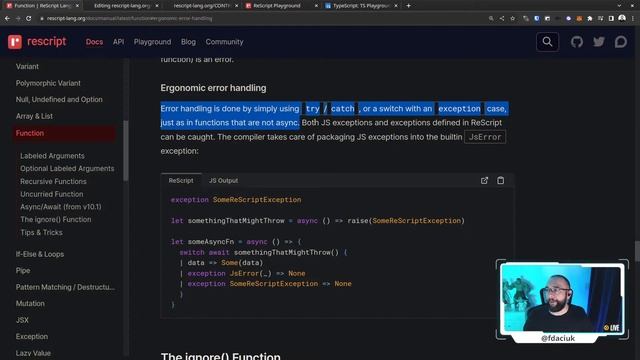Screen dimensions: 640x360
Task: Select the JS Output code tab
Action: coord(223,180)
